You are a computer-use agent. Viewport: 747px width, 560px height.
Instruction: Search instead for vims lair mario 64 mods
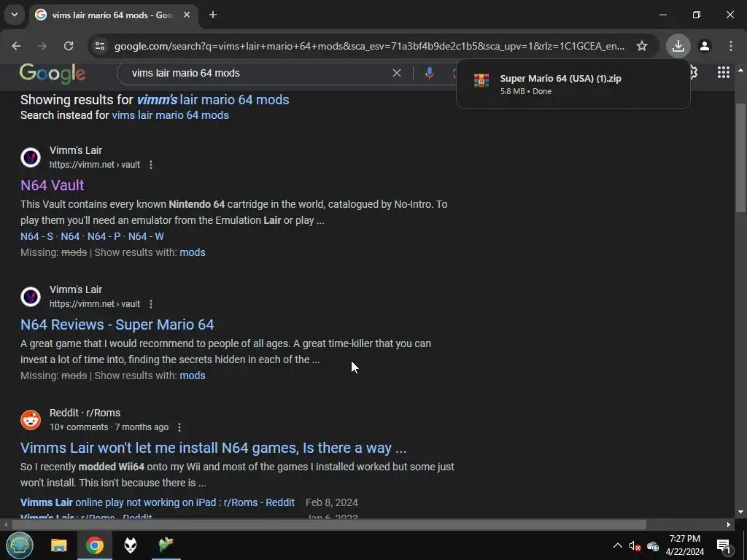point(170,115)
